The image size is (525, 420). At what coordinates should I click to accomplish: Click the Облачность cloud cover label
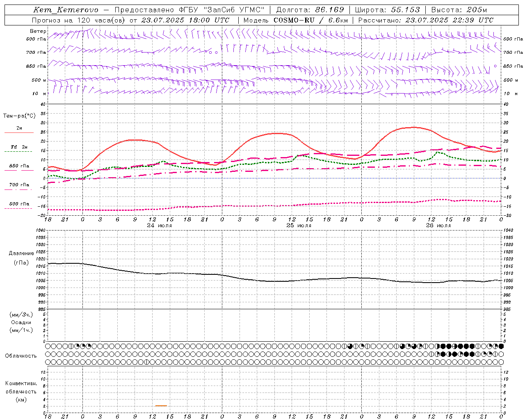21,356
